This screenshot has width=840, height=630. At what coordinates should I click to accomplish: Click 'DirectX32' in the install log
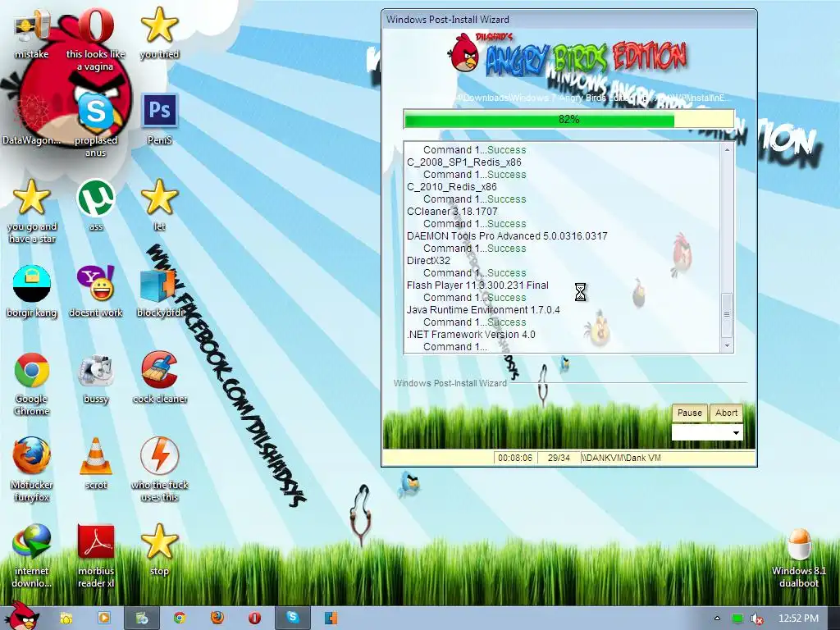pyautogui.click(x=428, y=261)
